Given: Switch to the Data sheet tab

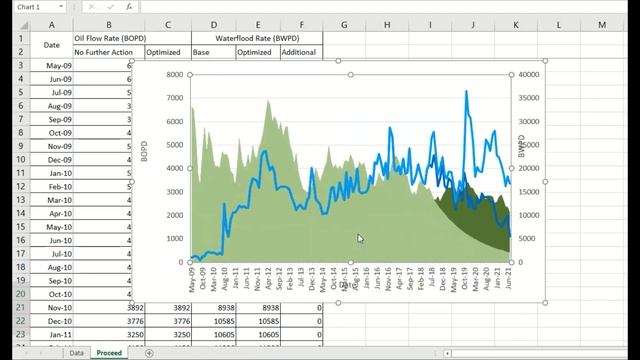Looking at the screenshot, I should [x=76, y=353].
